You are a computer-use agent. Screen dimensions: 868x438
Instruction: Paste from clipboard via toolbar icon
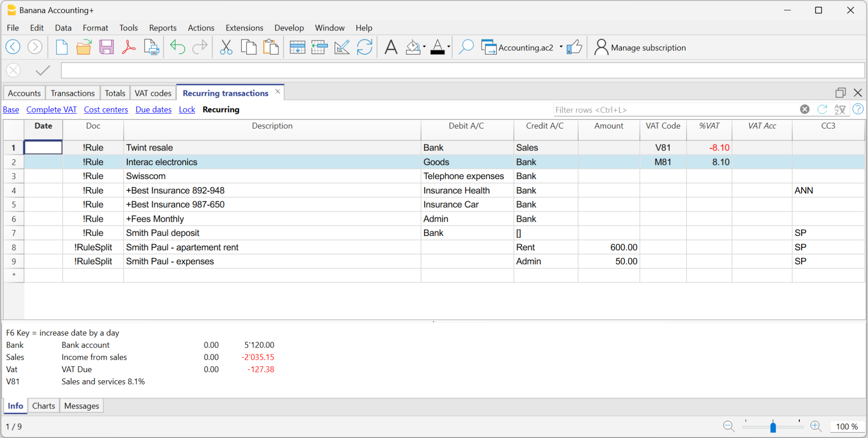(271, 47)
